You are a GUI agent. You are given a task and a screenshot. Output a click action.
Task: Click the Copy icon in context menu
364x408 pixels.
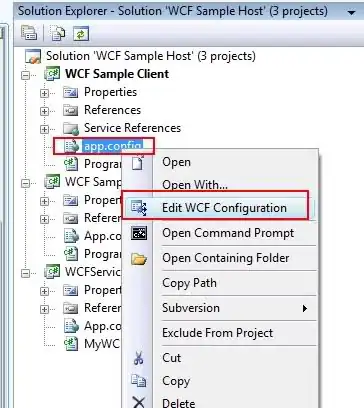point(139,381)
